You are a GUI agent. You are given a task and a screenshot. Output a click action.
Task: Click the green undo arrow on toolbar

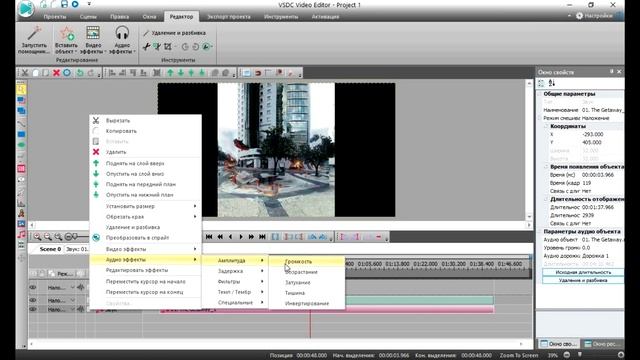[80, 73]
